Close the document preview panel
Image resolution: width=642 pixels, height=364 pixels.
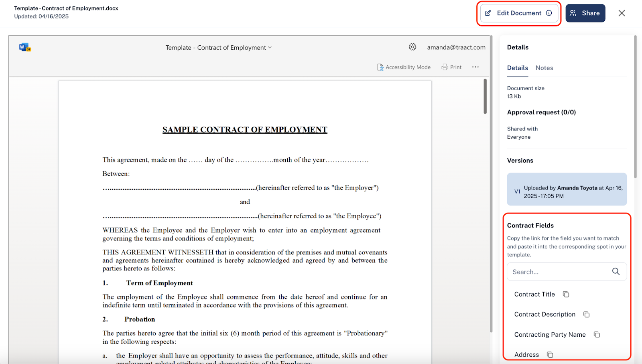(622, 13)
